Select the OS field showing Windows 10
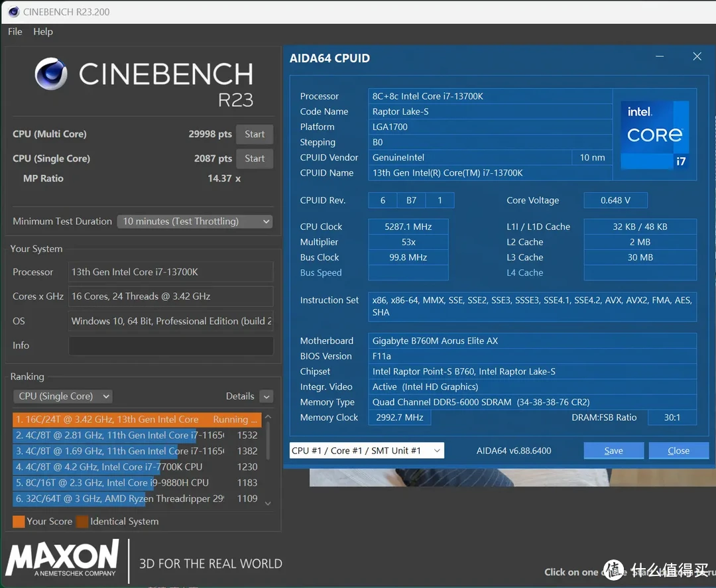 pyautogui.click(x=171, y=321)
